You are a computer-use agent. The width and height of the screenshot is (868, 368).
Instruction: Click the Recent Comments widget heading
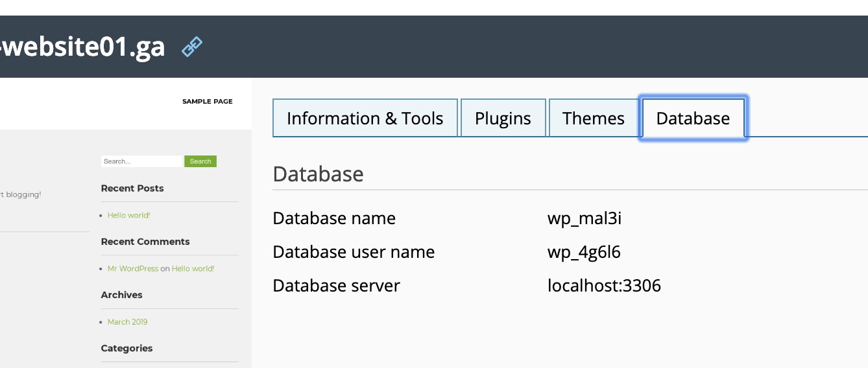(145, 242)
